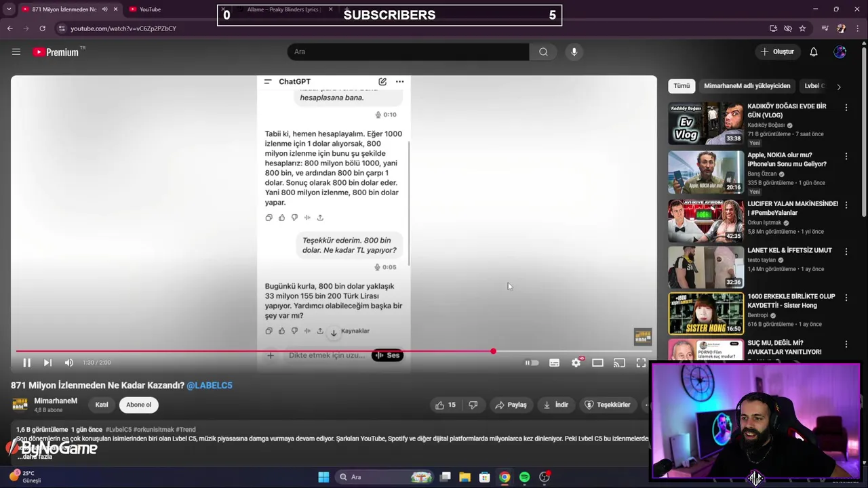Open player settings gear
The width and height of the screenshot is (868, 488).
click(576, 363)
